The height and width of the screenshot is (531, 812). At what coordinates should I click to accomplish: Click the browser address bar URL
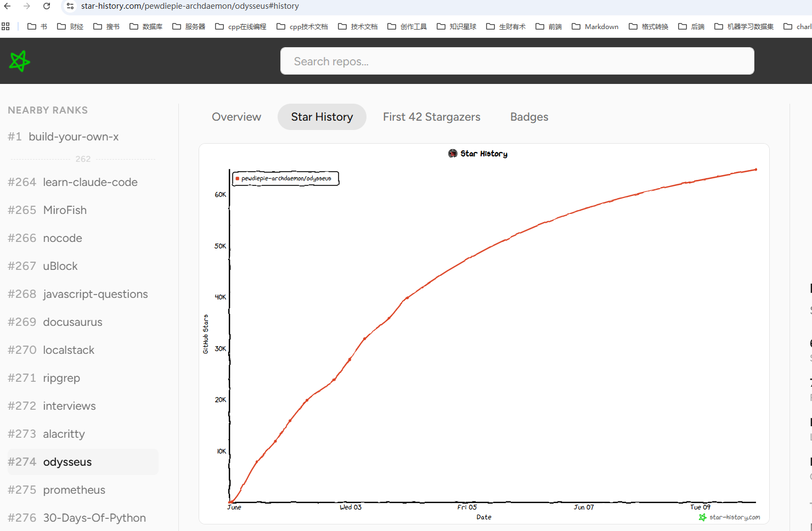click(x=190, y=6)
